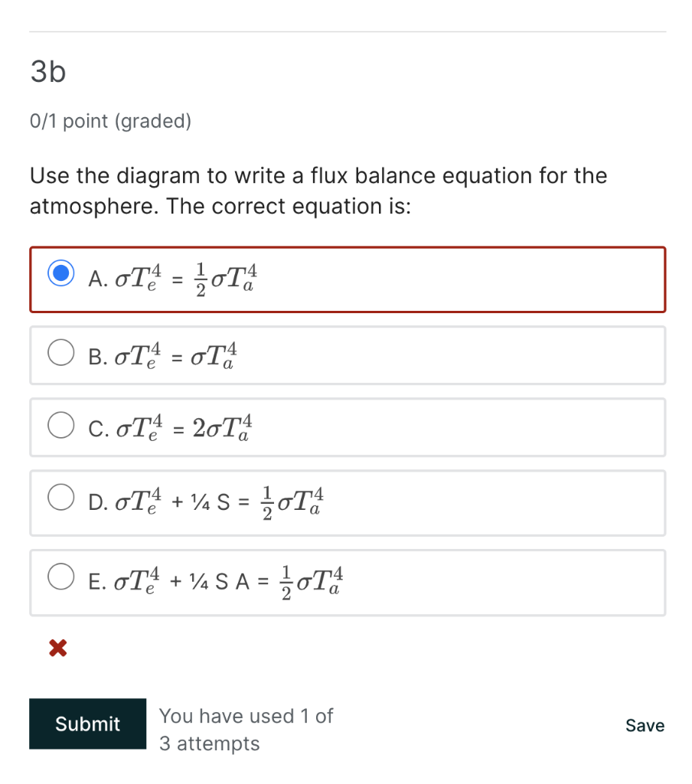Choose option B as your answer
The height and width of the screenshot is (784, 692).
pyautogui.click(x=61, y=352)
